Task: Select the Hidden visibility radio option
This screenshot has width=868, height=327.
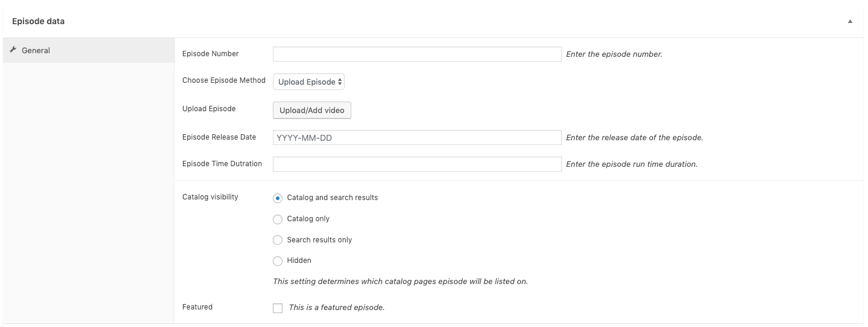Action: (x=278, y=261)
